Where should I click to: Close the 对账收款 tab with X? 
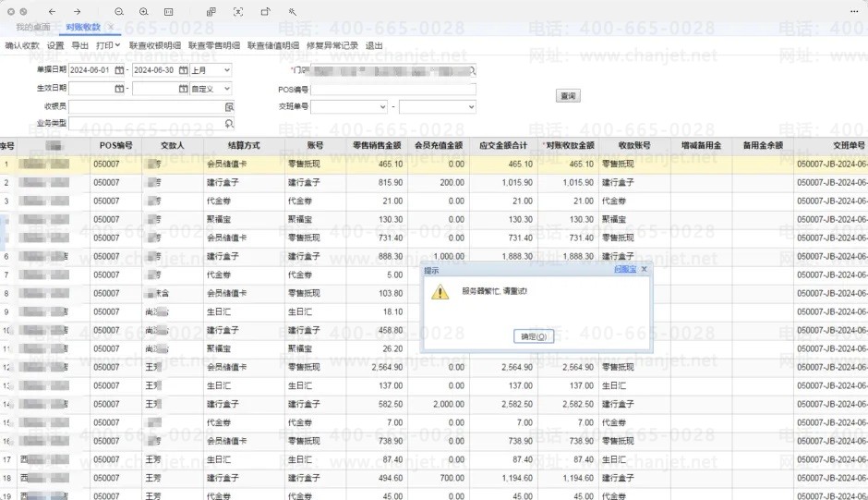tap(110, 28)
